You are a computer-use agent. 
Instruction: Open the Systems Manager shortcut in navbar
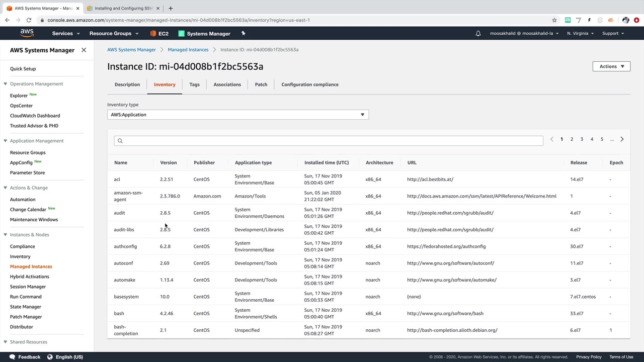tap(204, 34)
